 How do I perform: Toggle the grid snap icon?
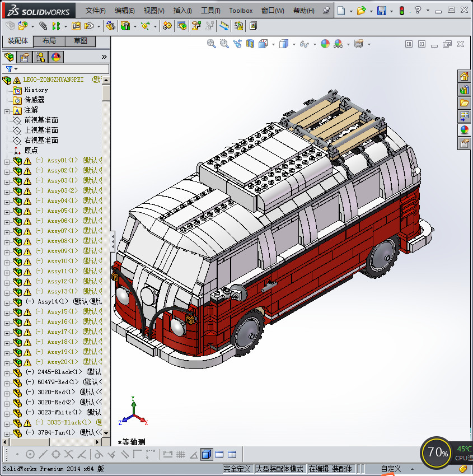pyautogui.click(x=181, y=455)
